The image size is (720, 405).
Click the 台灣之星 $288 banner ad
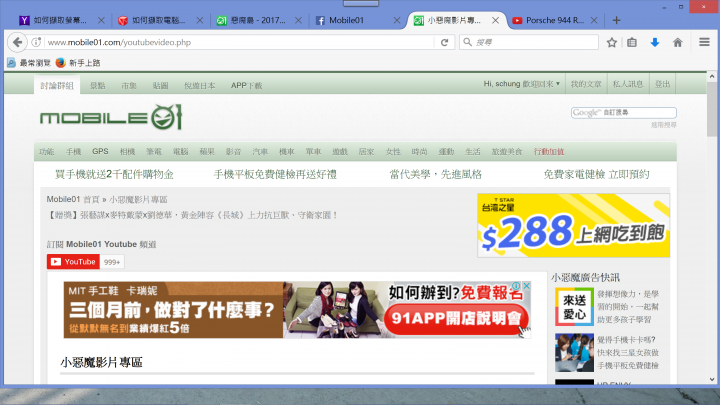pos(574,225)
